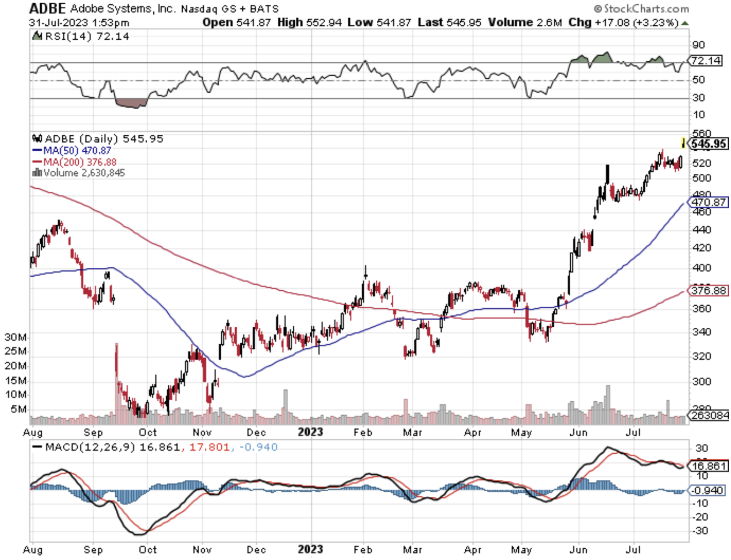Viewport: 731px width, 560px height.
Task: Click the 2023 label under the price chart
Action: (310, 432)
